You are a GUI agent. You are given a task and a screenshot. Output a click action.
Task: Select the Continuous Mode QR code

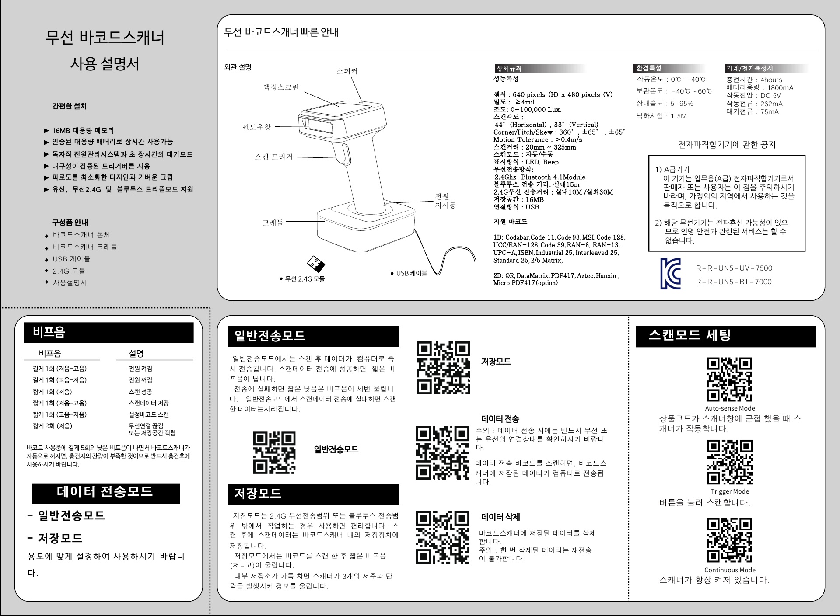pos(729,540)
